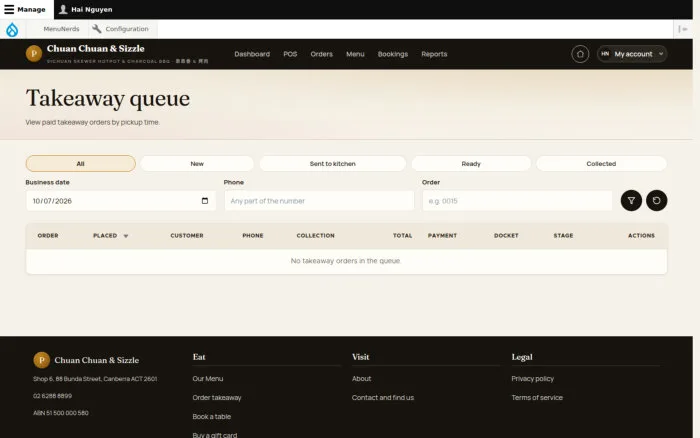Open the calendar picker in Business date
700x438 pixels.
pyautogui.click(x=205, y=201)
